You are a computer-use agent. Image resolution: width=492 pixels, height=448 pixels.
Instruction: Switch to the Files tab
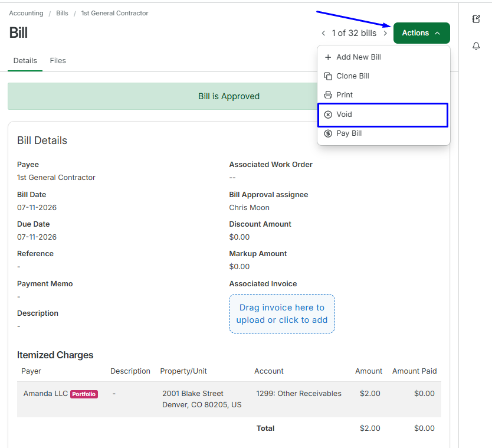pyautogui.click(x=58, y=61)
